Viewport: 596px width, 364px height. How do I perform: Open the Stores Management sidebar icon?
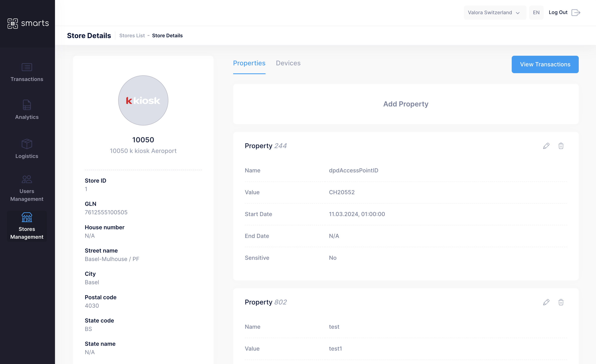pos(27,217)
